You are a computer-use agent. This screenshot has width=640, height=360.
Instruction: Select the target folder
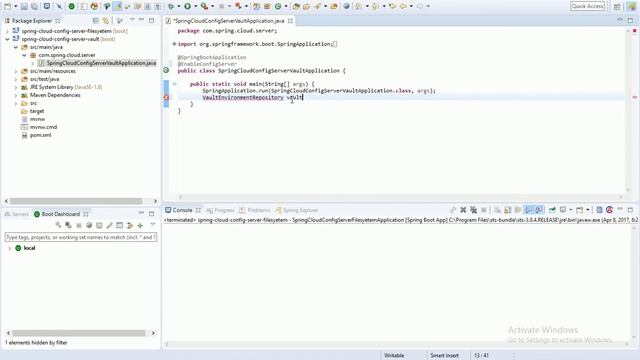(x=37, y=111)
